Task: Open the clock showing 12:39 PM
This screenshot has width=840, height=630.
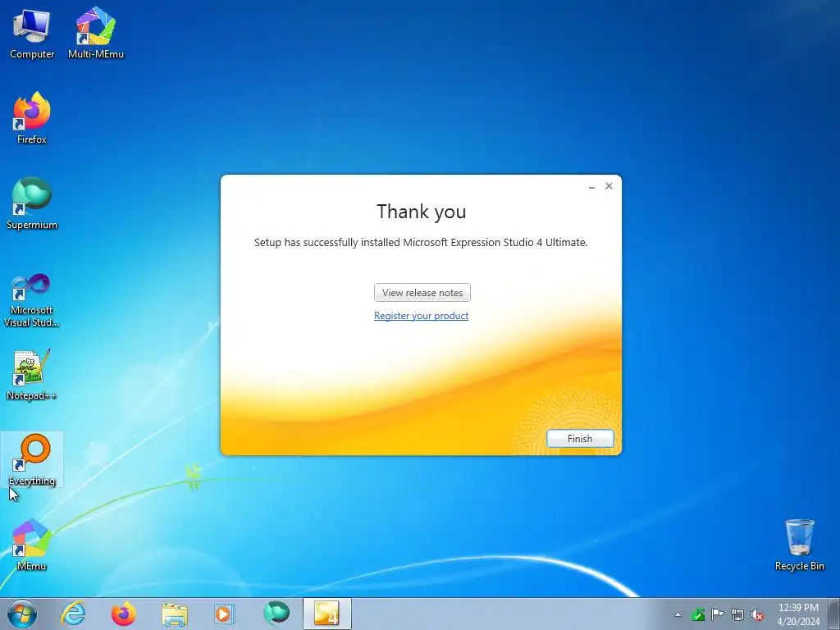Action: tap(798, 614)
